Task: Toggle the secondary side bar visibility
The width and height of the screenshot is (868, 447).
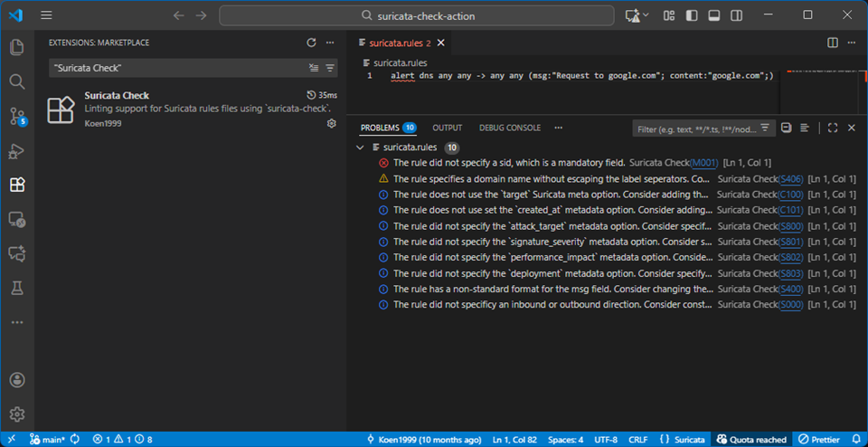Action: 736,15
